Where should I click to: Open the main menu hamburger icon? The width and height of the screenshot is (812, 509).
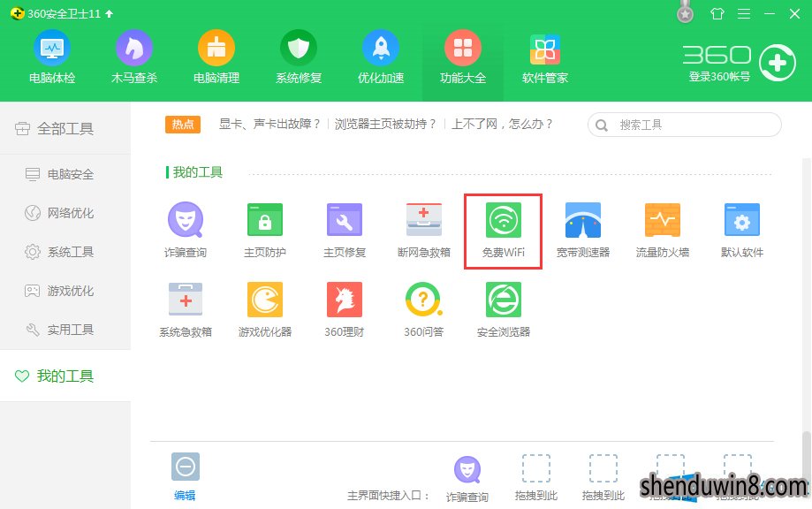point(744,14)
